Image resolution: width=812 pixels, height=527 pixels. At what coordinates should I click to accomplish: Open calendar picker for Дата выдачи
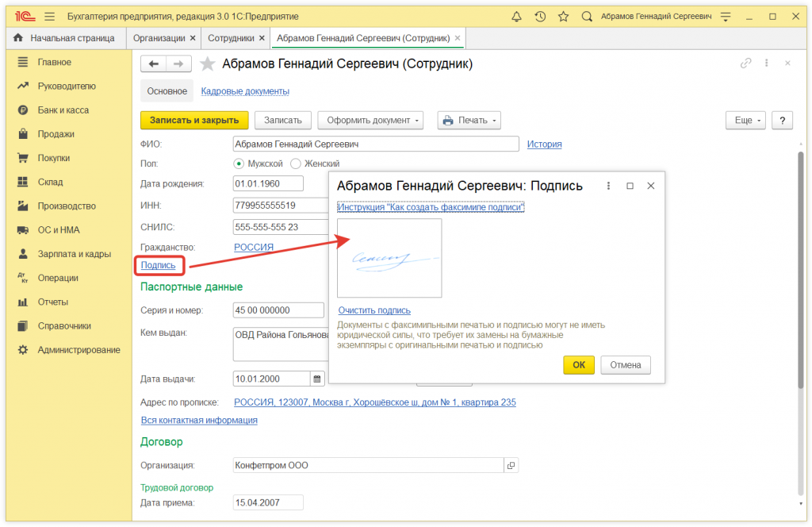pos(317,379)
